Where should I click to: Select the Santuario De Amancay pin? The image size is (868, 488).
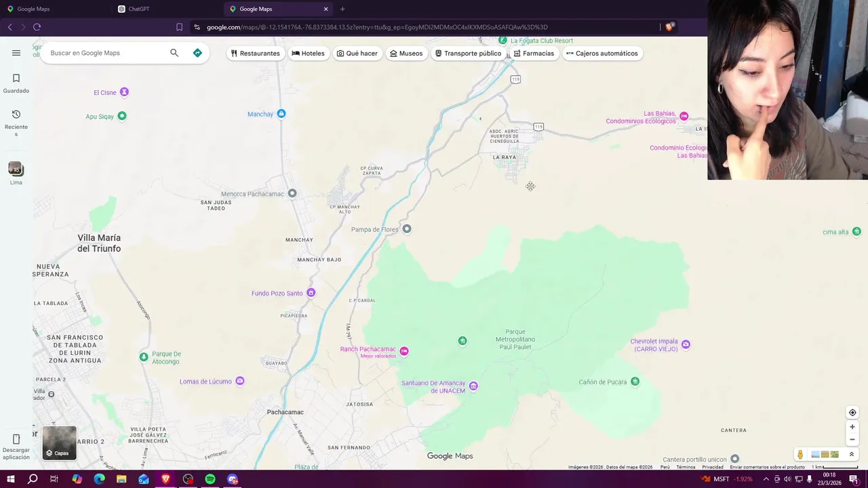tap(473, 386)
